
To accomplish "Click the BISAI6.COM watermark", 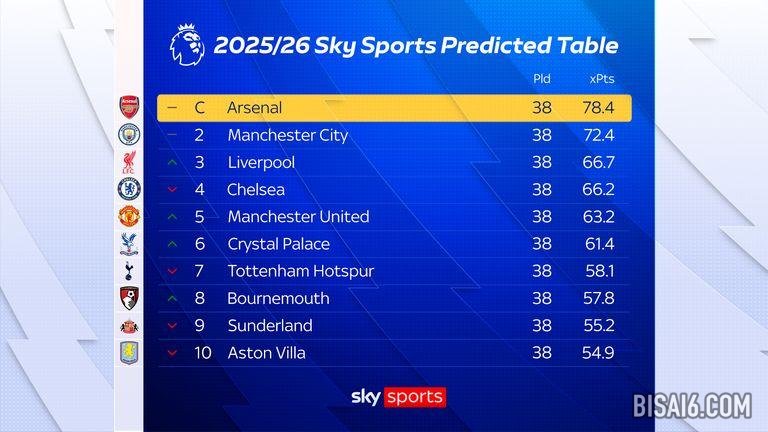I will pos(691,406).
